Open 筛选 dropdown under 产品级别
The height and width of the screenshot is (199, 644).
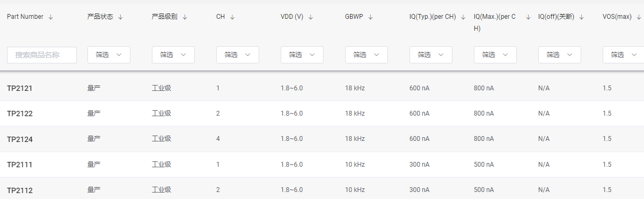(x=173, y=55)
